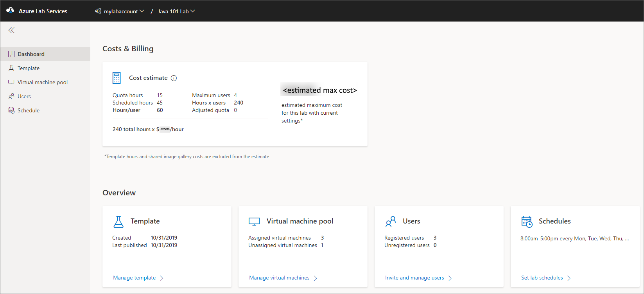Go to Virtual machine pool page

(x=43, y=82)
